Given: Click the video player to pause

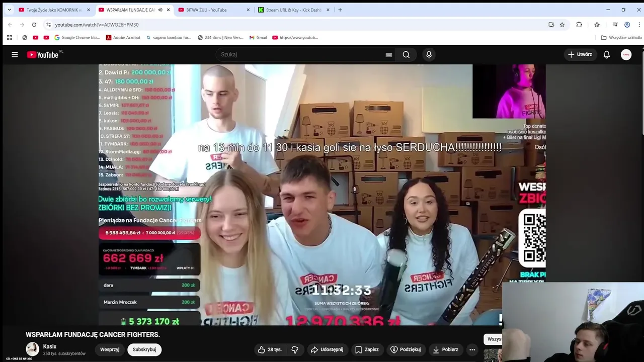Looking at the screenshot, I should point(322,195).
